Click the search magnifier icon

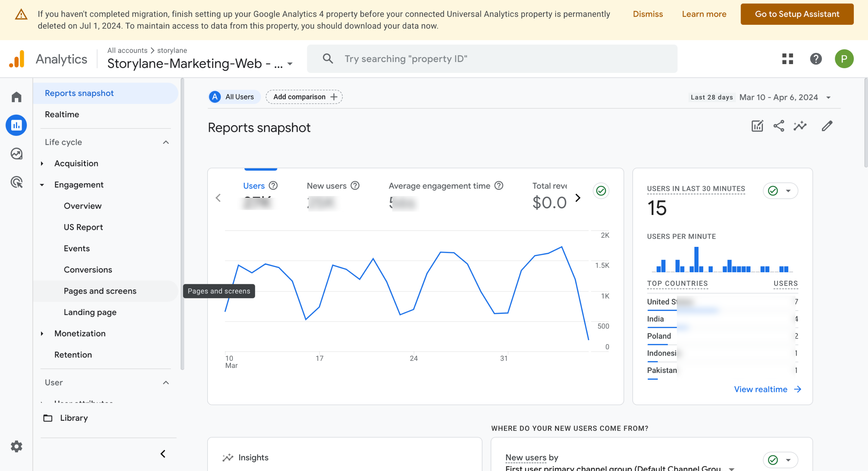tap(328, 59)
